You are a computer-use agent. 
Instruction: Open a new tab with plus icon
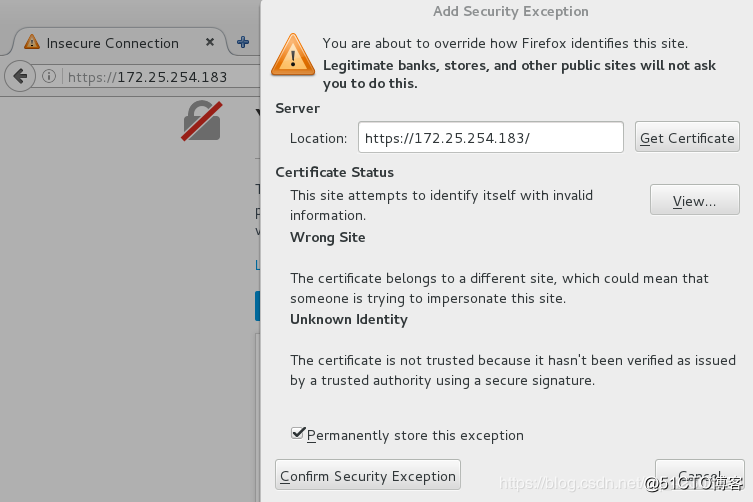tap(243, 42)
